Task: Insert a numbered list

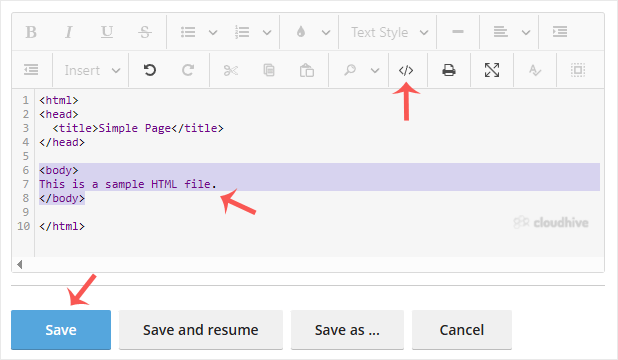Action: [242, 32]
